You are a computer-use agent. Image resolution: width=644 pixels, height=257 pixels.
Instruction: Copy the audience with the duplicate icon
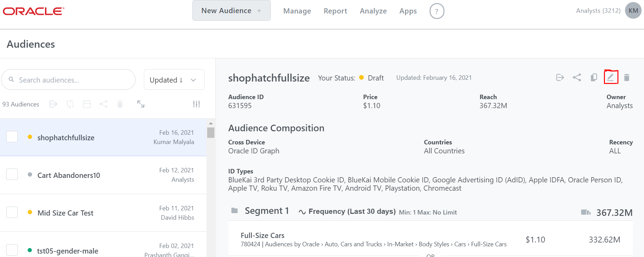point(594,77)
